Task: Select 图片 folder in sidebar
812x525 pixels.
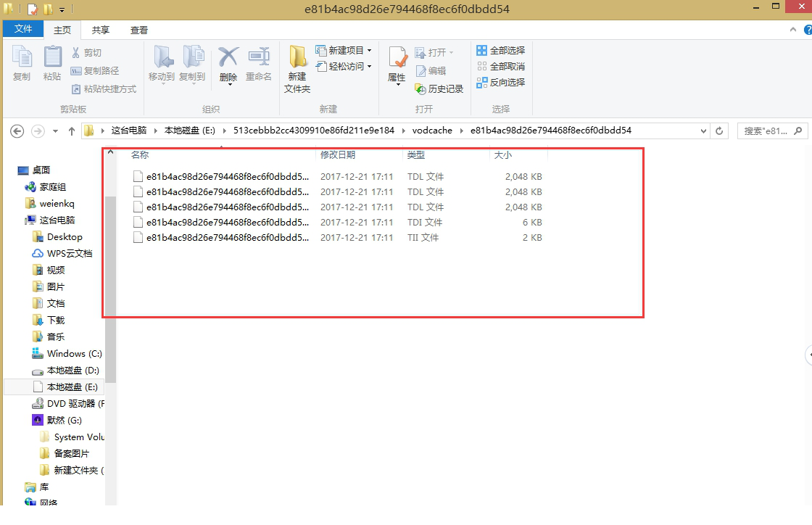Action: coord(49,287)
